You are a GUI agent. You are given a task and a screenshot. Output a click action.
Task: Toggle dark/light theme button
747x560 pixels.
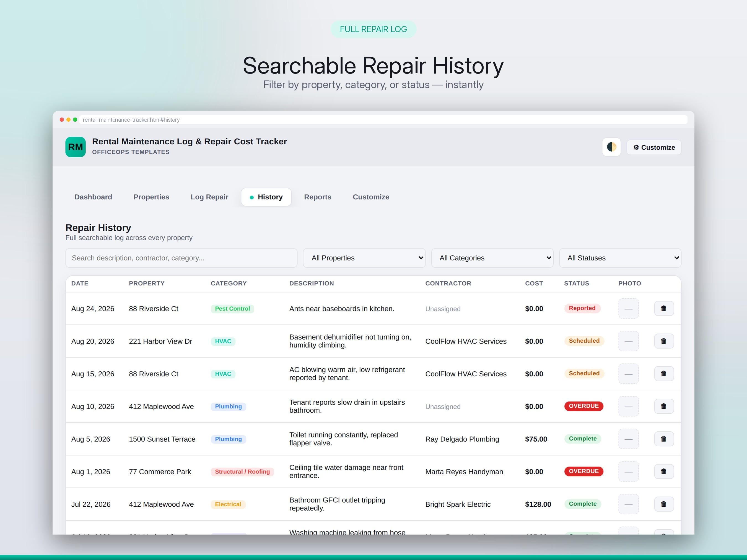611,147
